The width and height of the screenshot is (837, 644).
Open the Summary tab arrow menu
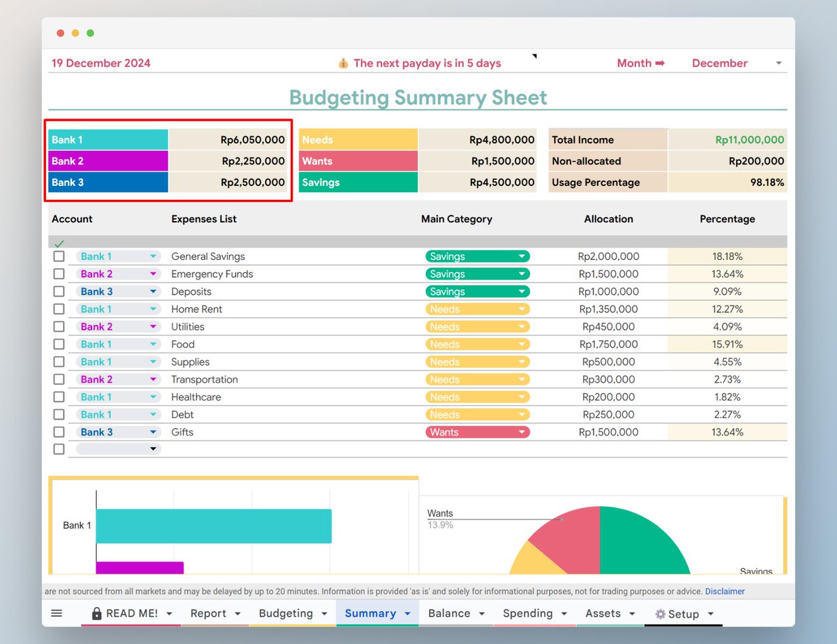click(407, 614)
